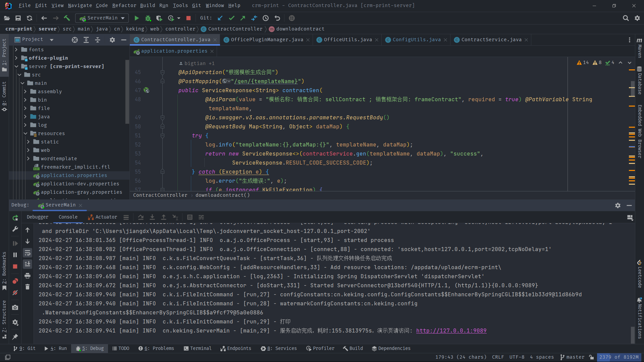This screenshot has height=362, width=644.
Task: Click the green Run ServerMain button
Action: click(137, 18)
